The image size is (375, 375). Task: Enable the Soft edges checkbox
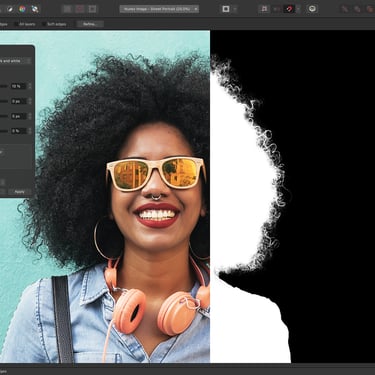click(x=44, y=24)
